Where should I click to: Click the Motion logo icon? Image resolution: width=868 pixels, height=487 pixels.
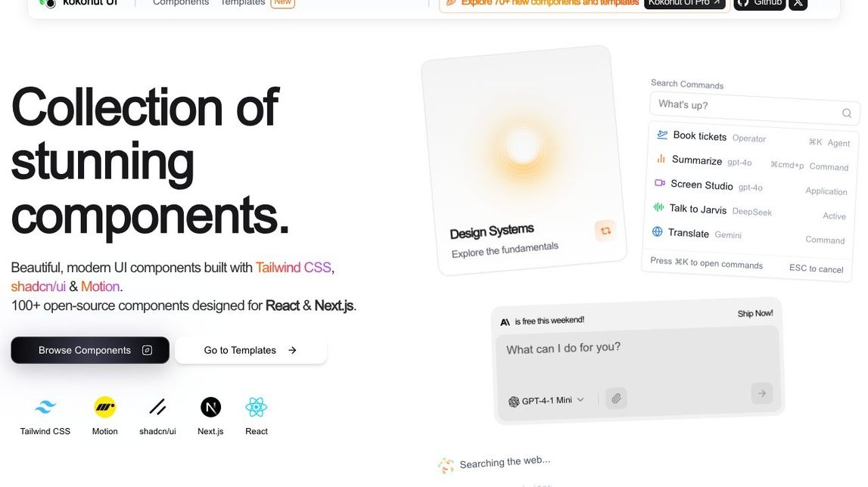(104, 408)
